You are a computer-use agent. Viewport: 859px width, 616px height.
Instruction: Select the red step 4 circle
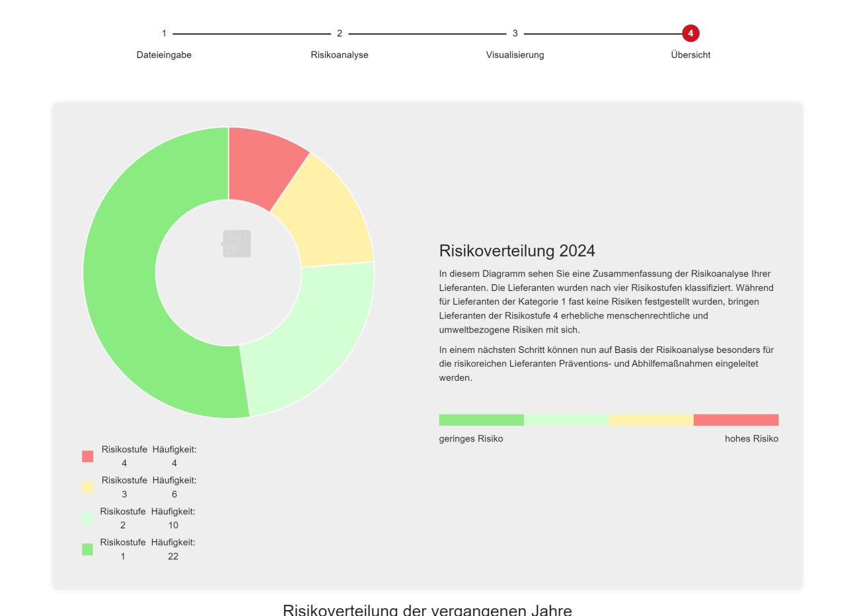(x=691, y=33)
